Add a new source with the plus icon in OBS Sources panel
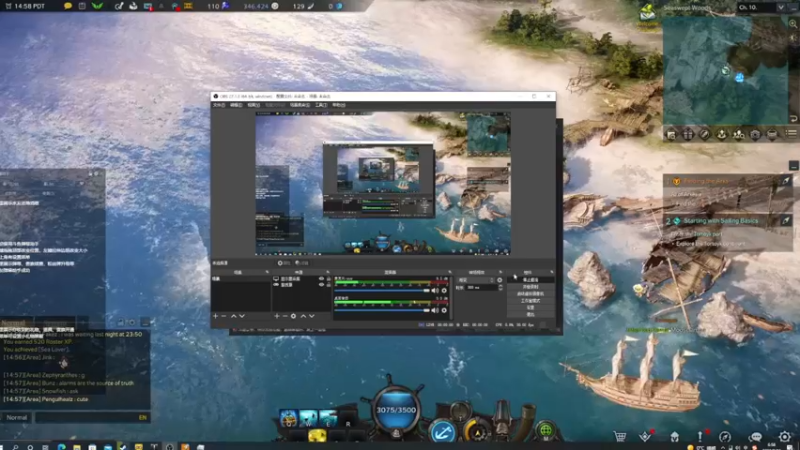The width and height of the screenshot is (800, 450). pyautogui.click(x=277, y=316)
